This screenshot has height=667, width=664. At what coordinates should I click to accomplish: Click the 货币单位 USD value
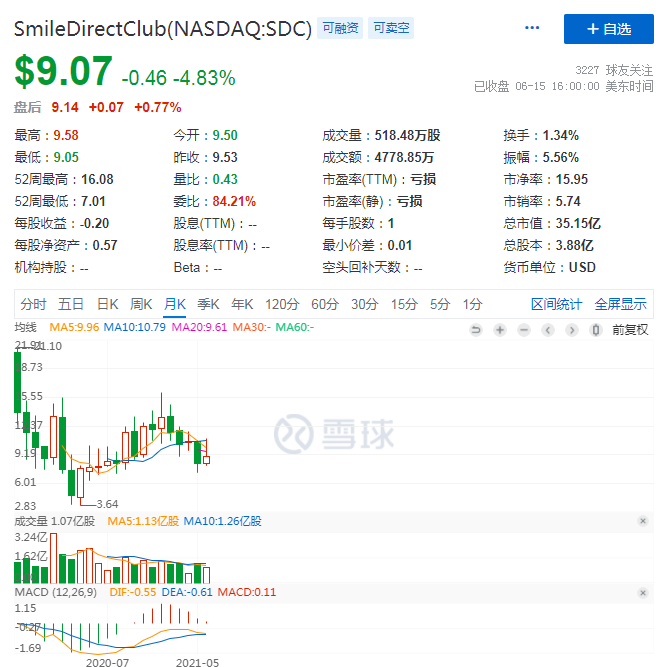pyautogui.click(x=582, y=267)
